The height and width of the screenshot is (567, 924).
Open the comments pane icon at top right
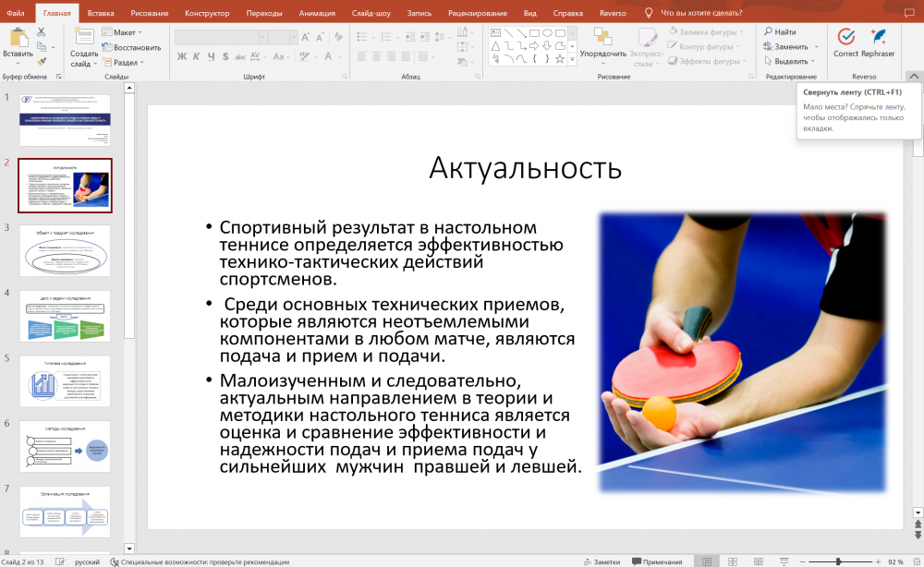(909, 12)
